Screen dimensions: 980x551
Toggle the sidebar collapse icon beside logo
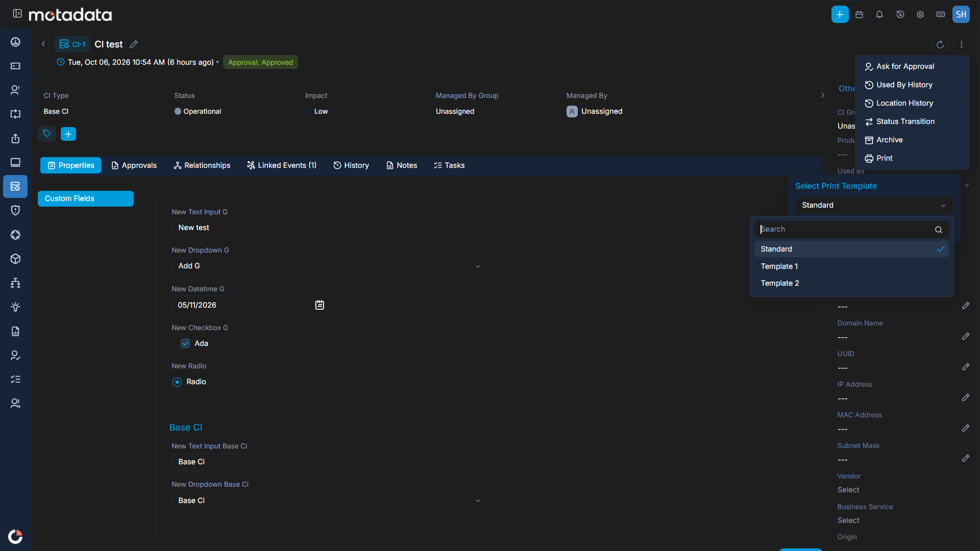click(17, 14)
